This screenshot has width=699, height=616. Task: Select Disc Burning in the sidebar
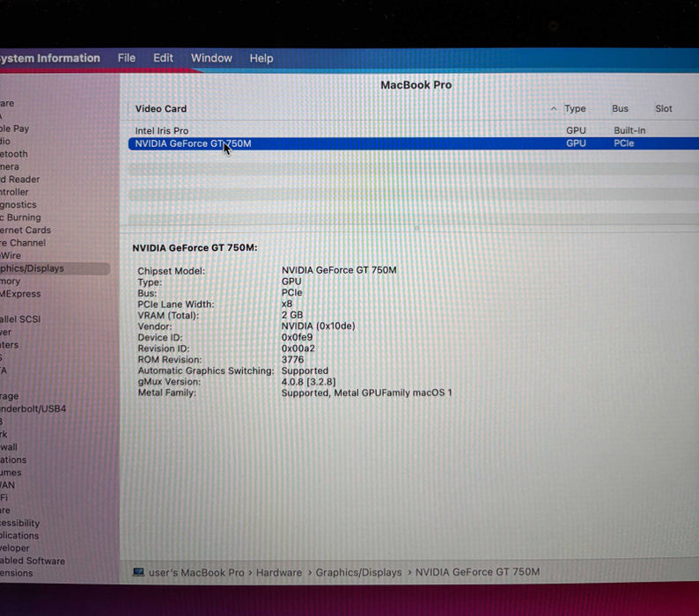pyautogui.click(x=20, y=217)
